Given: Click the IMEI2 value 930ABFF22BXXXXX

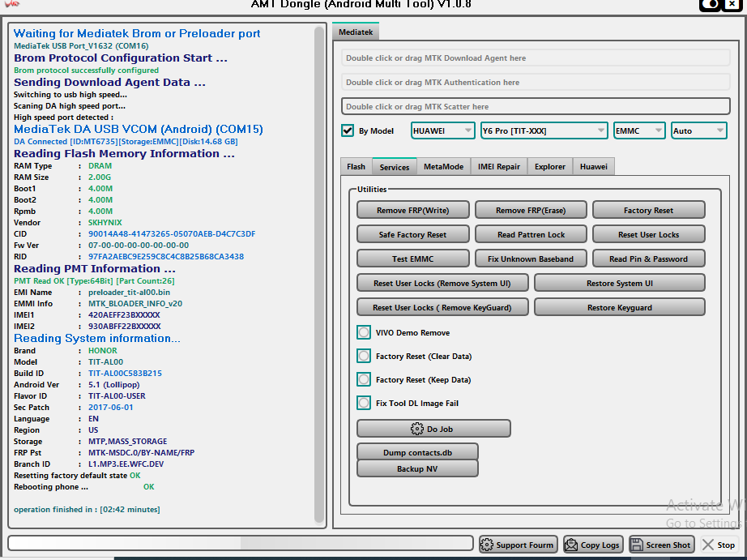Looking at the screenshot, I should coord(124,327).
